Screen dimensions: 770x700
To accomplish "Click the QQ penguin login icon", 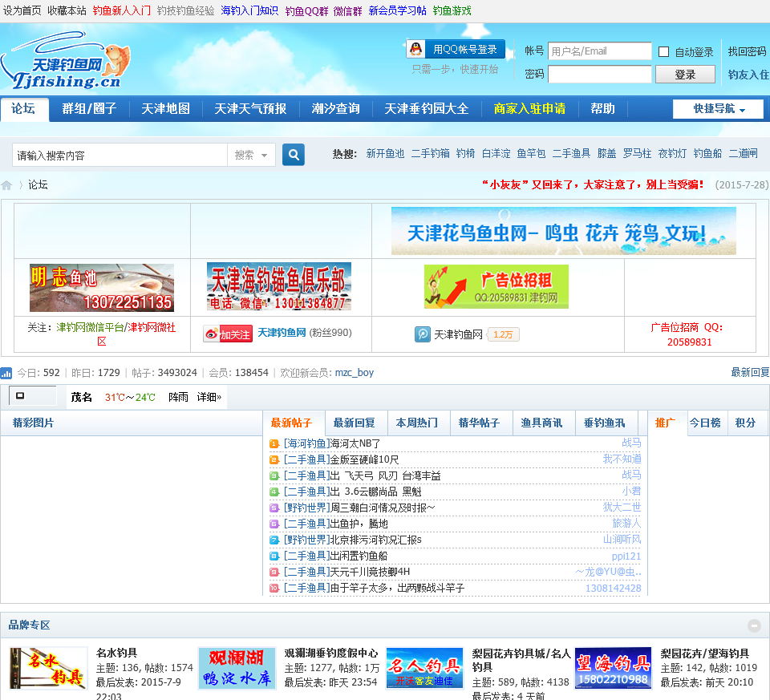I will [416, 49].
